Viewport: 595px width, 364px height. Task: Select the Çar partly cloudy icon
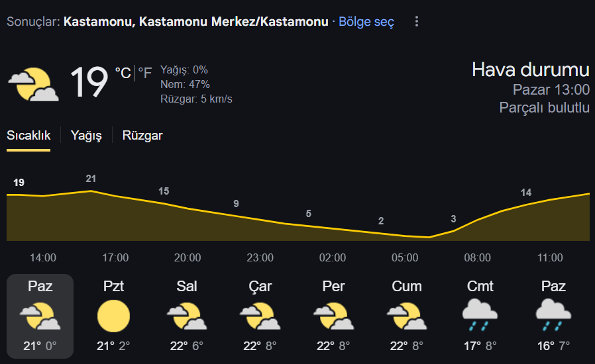pyautogui.click(x=260, y=316)
